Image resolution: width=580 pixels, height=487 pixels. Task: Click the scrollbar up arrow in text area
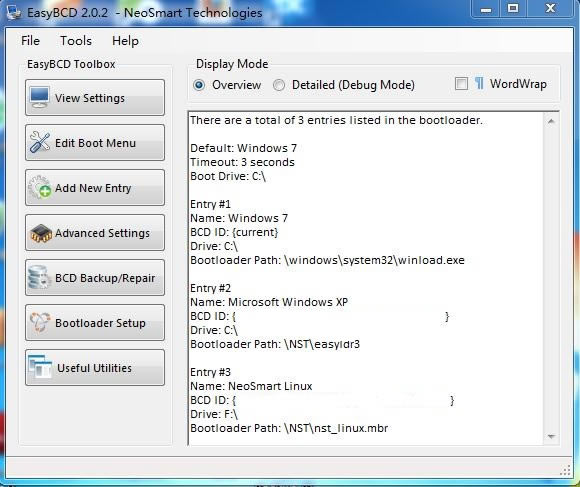(x=551, y=121)
